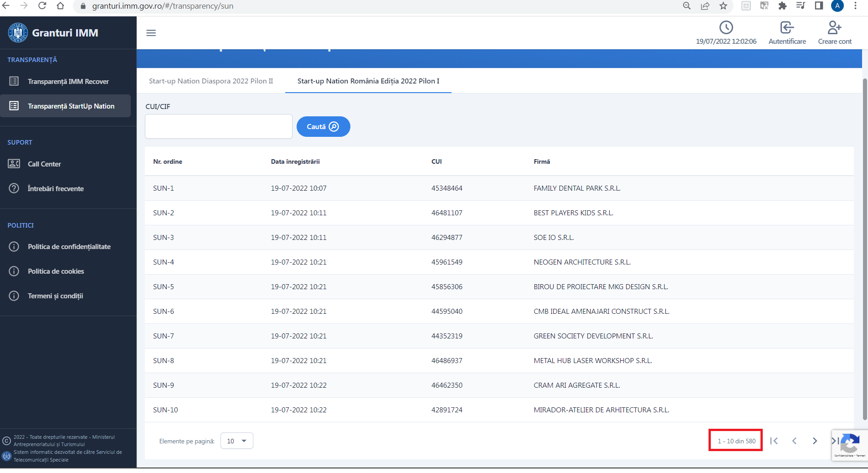Open the media control playlist icon

801,6
